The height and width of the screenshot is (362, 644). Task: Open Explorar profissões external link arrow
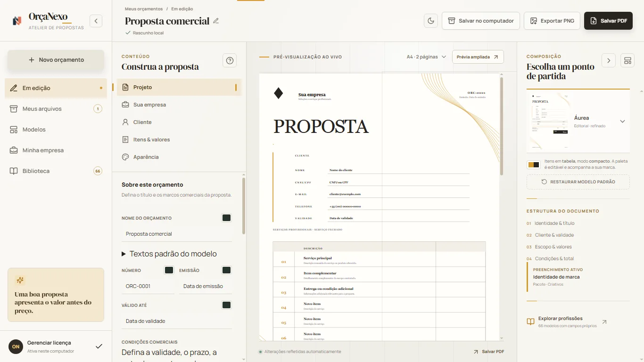[604, 322]
